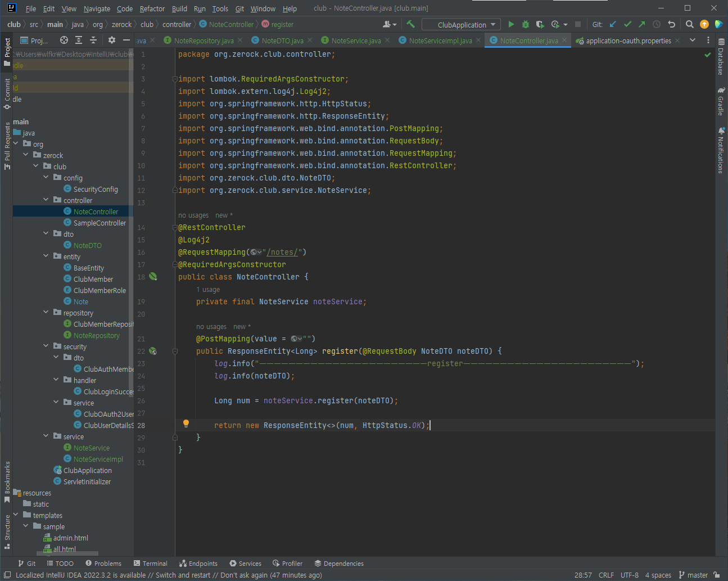Collapse the security folder in the tree
This screenshot has height=581, width=728.
pos(46,346)
